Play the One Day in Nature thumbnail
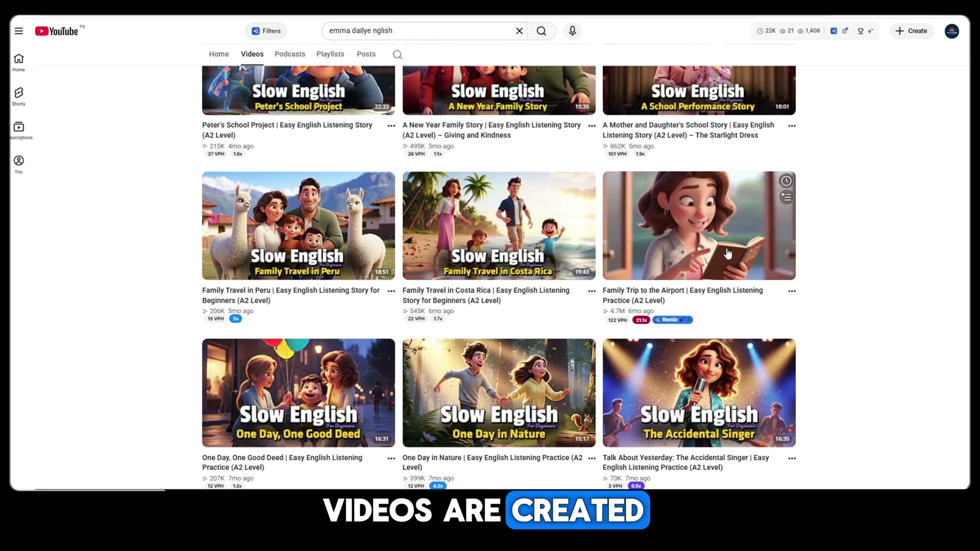The image size is (980, 551). pos(499,393)
